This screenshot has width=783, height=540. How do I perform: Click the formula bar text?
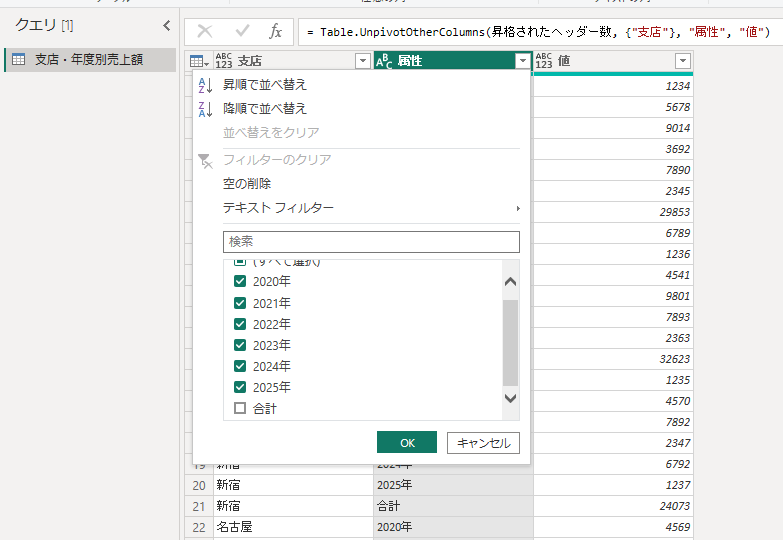tap(538, 32)
